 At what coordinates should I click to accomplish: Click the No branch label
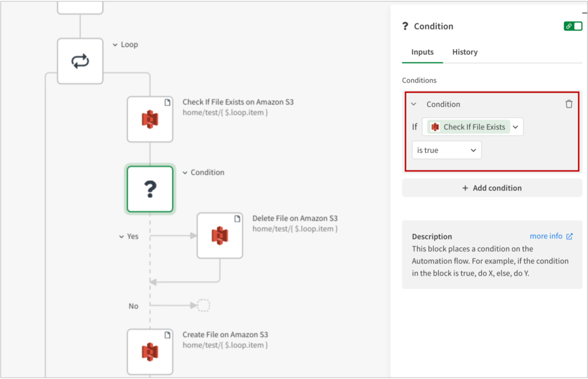pos(133,306)
